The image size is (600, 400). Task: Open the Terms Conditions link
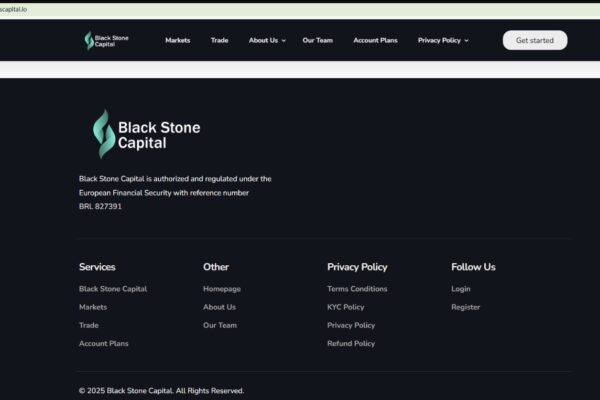(357, 289)
